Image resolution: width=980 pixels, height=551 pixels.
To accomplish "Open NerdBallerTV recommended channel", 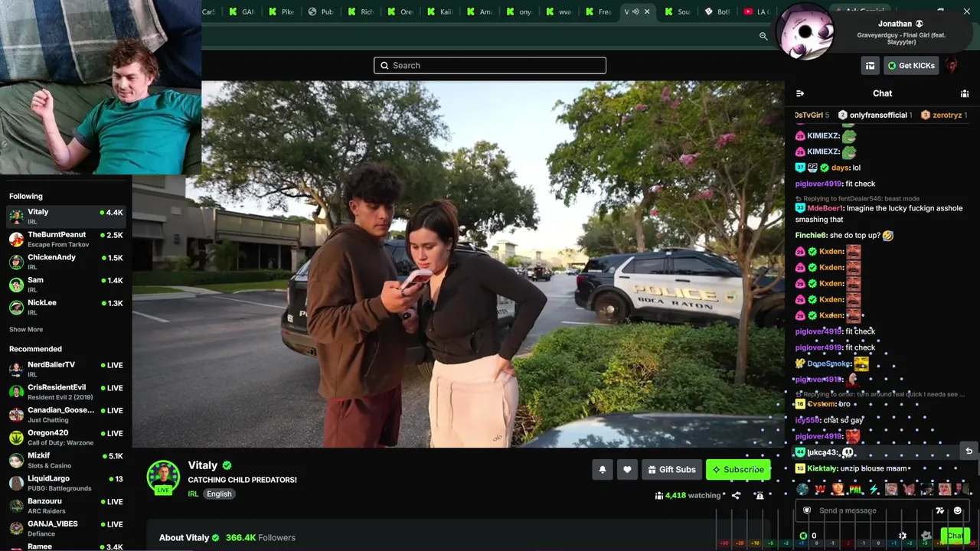I will [x=66, y=370].
